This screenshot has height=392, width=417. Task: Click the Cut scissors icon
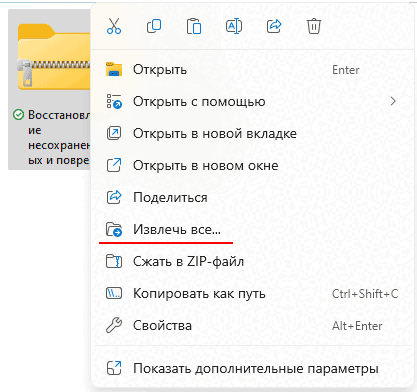click(x=114, y=26)
